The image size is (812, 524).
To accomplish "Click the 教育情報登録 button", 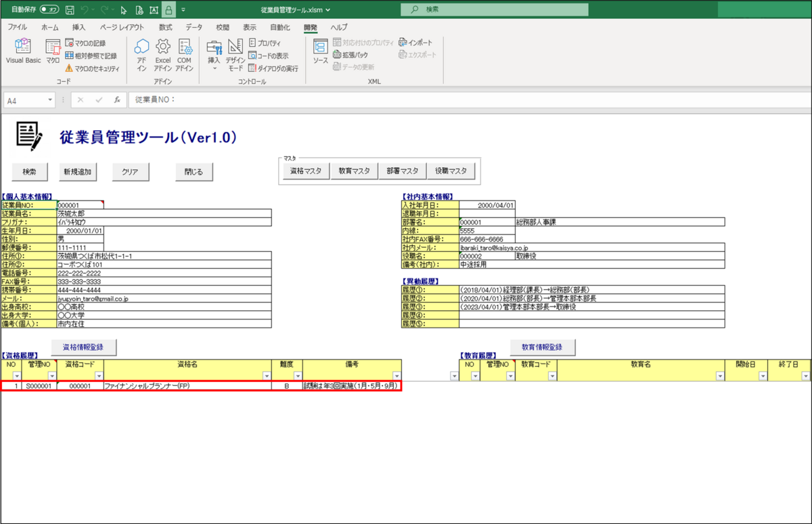I will tap(542, 347).
